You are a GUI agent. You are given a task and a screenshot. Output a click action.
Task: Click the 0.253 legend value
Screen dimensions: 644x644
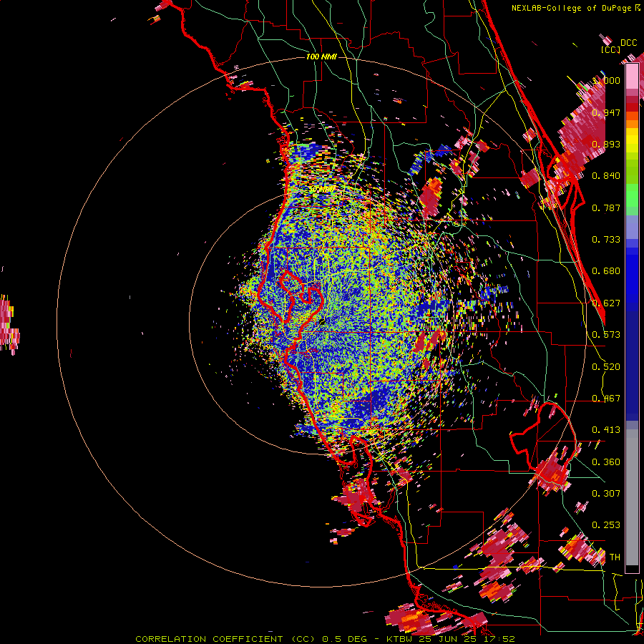click(606, 525)
